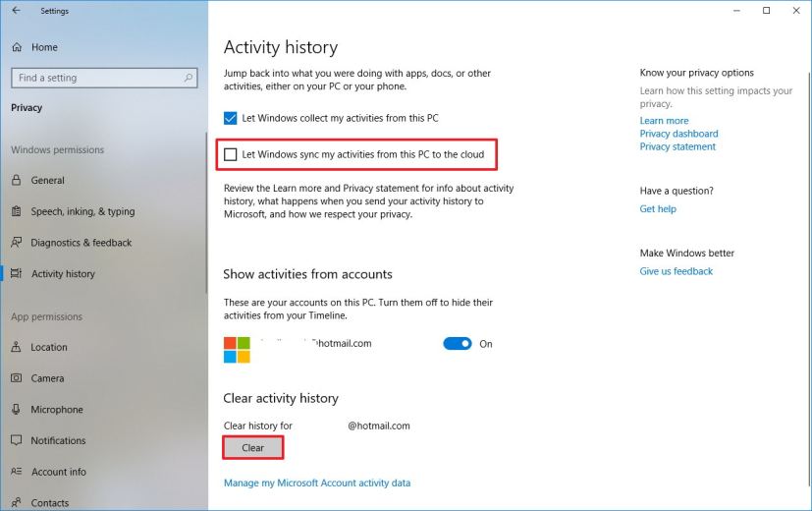
Task: Maximize the Settings window
Action: [x=767, y=11]
